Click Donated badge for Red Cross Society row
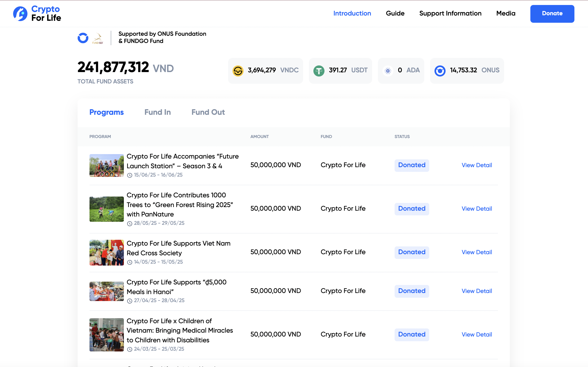Screen dimensions: 588x367 point(412,252)
